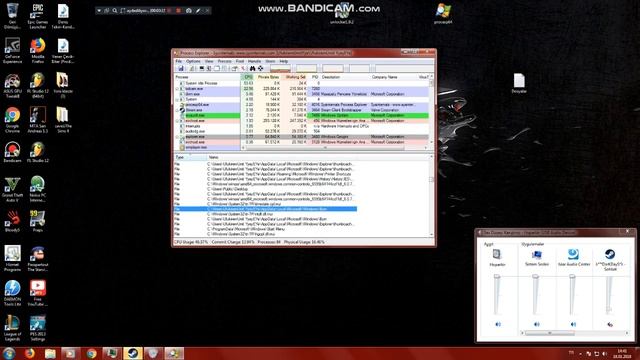Select the Bandicam desktop shortcut
This screenshot has width=640, height=360.
click(12, 152)
